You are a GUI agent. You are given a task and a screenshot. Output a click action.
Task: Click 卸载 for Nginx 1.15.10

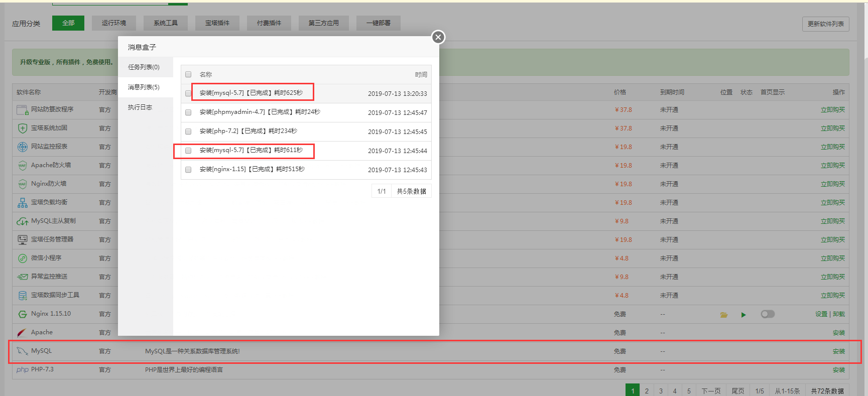(839, 314)
